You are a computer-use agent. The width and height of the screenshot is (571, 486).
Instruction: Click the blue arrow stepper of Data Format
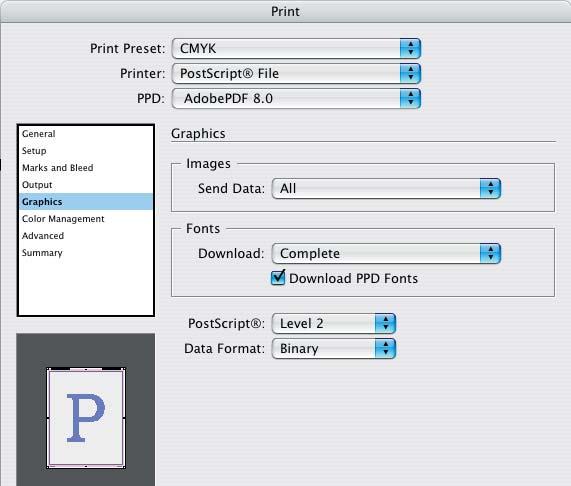point(385,349)
